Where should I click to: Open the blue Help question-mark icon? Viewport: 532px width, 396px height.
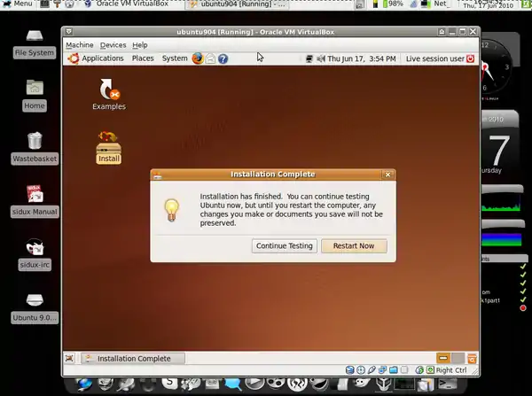point(223,58)
